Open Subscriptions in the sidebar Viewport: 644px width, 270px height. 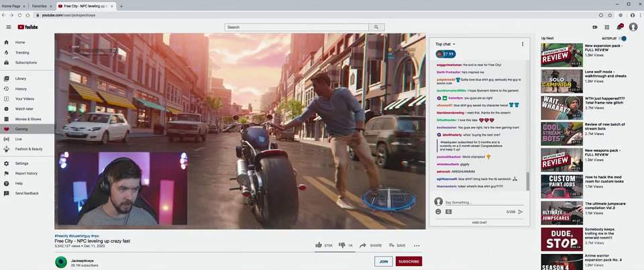pyautogui.click(x=27, y=62)
